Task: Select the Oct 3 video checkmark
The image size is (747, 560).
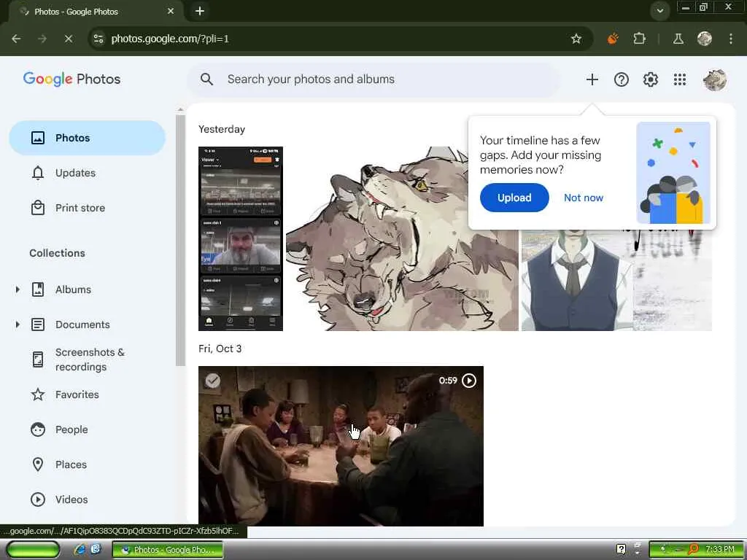Action: [212, 381]
